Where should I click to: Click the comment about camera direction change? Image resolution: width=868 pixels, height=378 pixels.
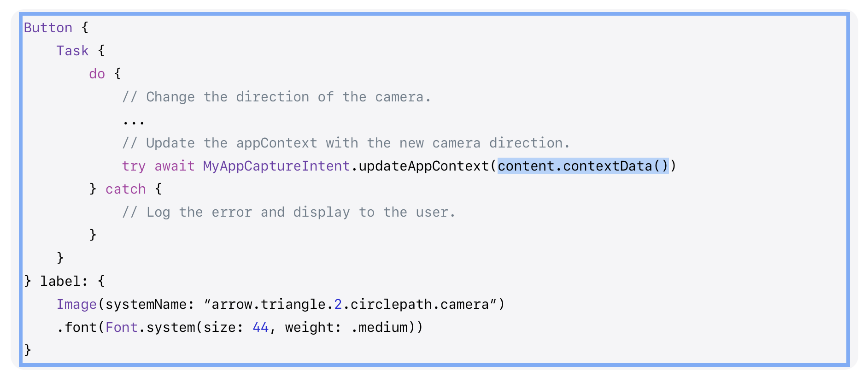pos(276,97)
